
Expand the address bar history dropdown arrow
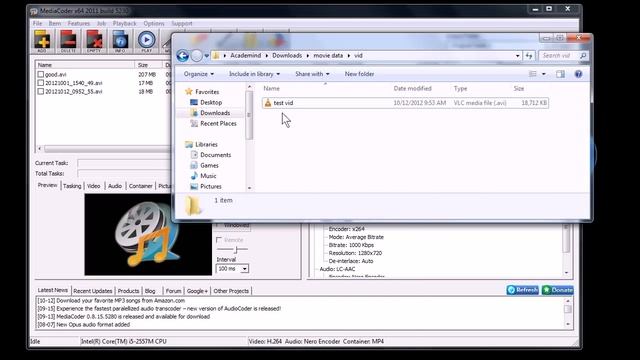click(x=518, y=56)
